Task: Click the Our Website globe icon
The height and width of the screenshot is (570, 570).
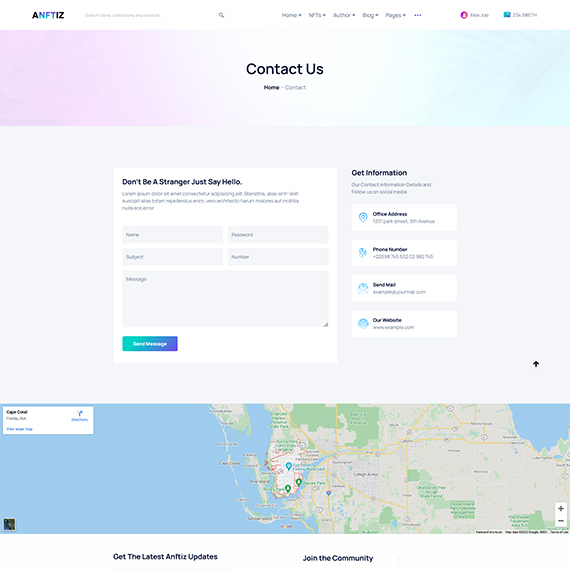Action: 363,323
